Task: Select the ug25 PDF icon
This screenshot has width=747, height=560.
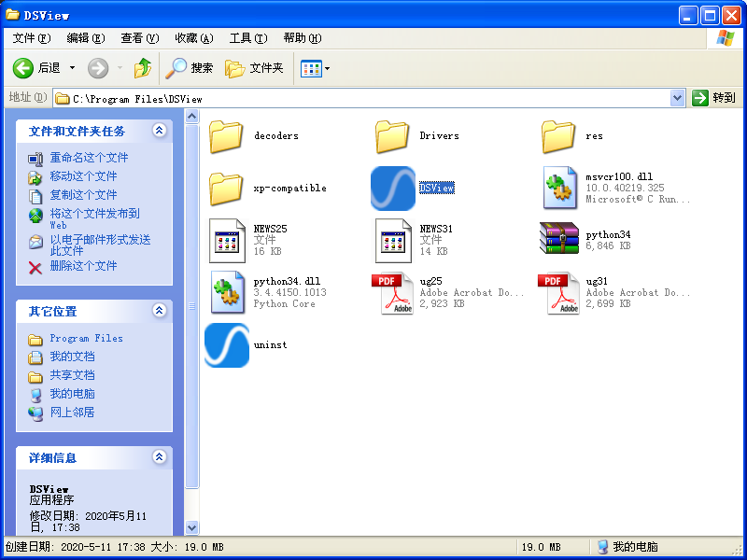Action: pos(392,293)
